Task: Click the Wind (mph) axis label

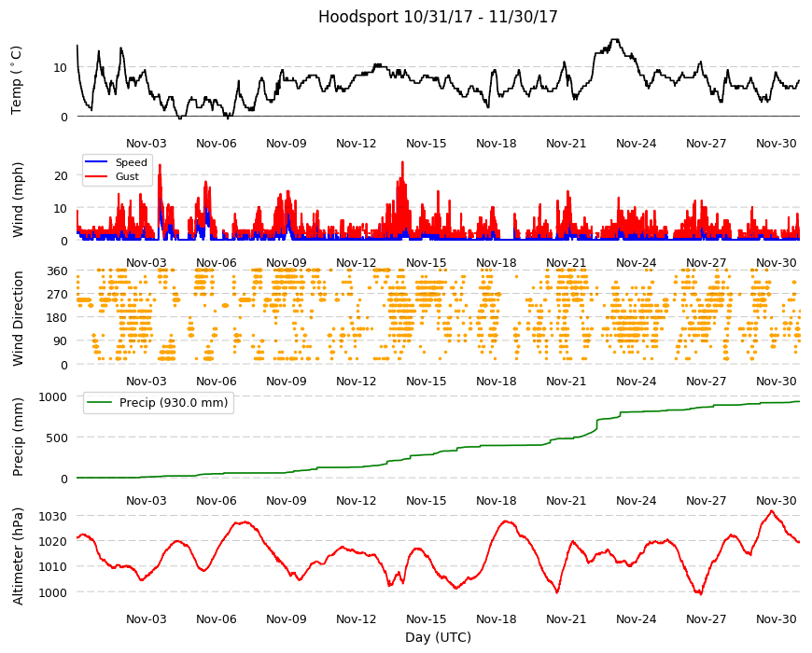Action: click(18, 200)
